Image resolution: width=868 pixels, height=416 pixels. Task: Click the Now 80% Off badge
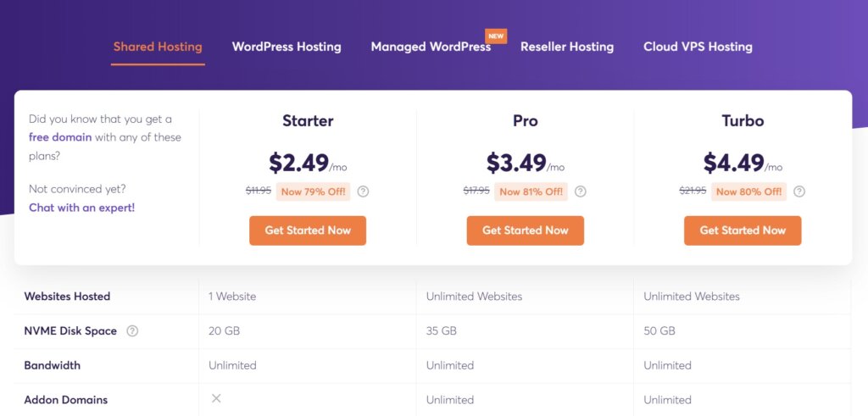[x=748, y=191]
